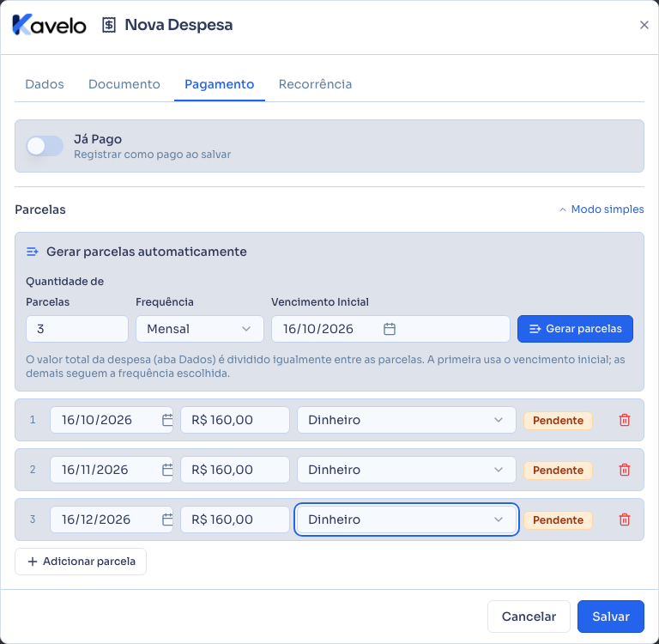Screen dimensions: 659x644
Task: Toggle the Já Pago switch
Action: point(45,146)
